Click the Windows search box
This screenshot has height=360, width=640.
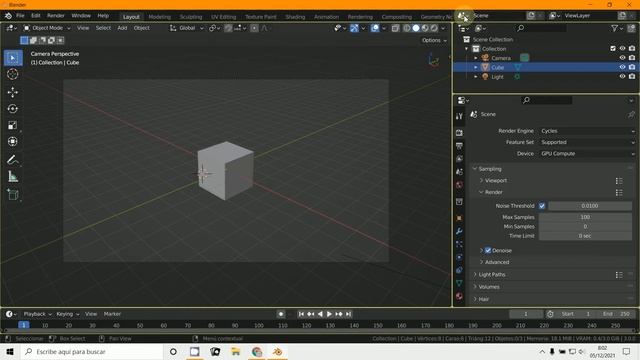[x=91, y=352]
